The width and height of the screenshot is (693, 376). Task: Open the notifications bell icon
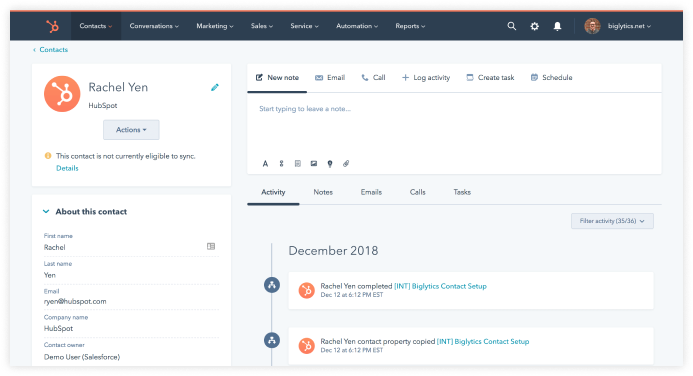557,26
